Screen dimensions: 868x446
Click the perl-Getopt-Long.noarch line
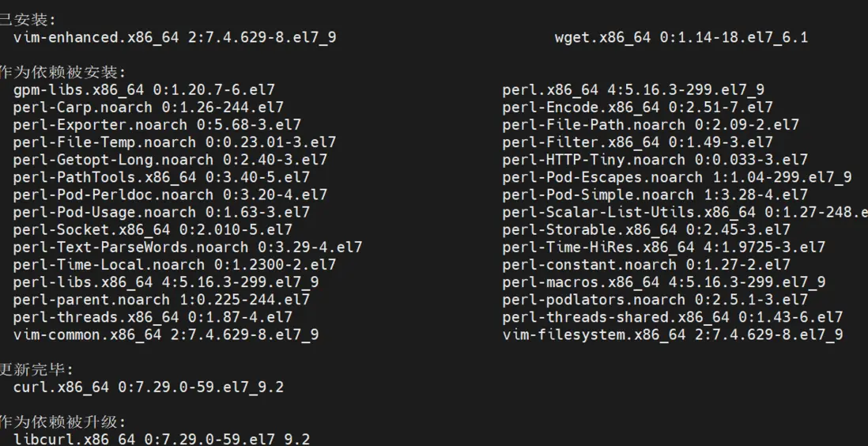tap(170, 160)
